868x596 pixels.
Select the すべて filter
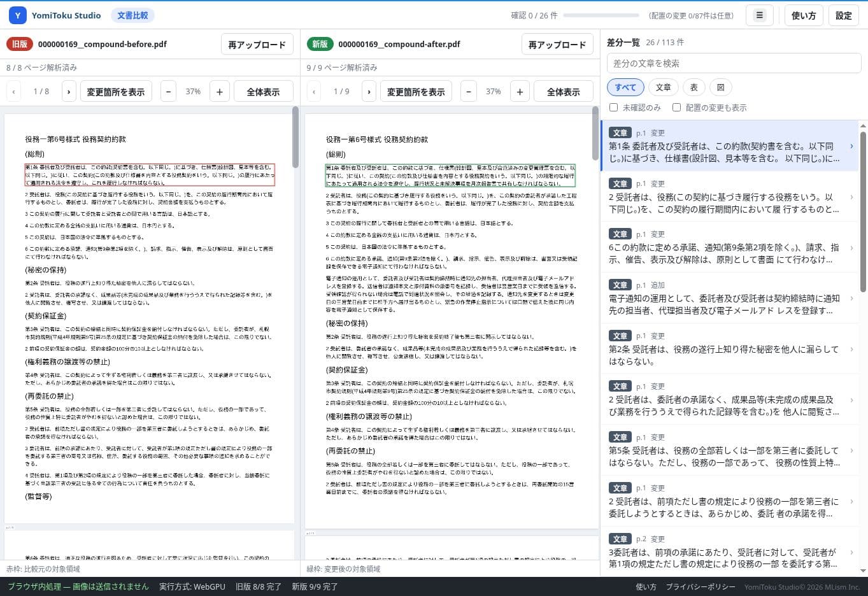625,87
